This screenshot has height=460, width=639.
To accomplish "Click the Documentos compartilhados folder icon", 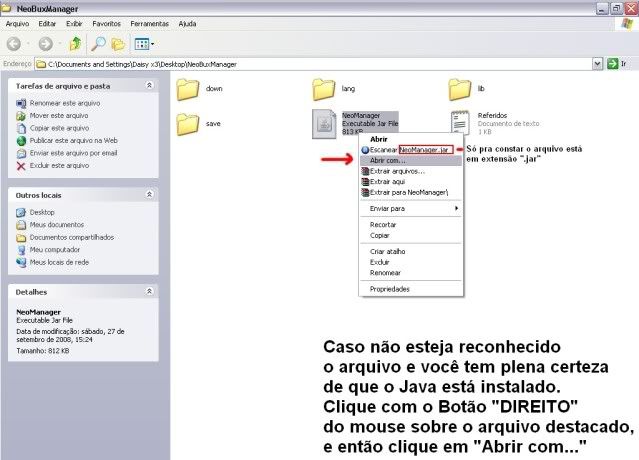I will point(21,238).
